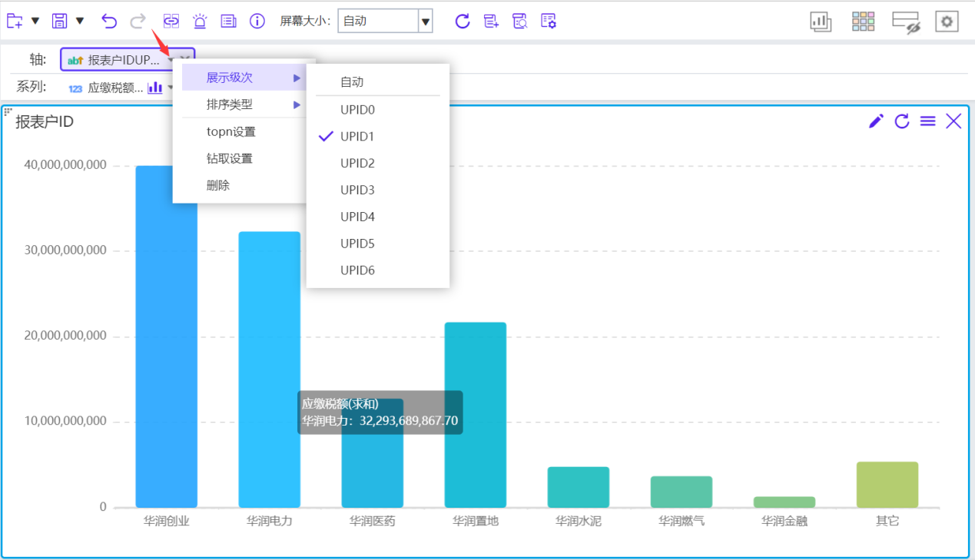Image resolution: width=975 pixels, height=560 pixels.
Task: Click the 华润电力 axis label
Action: pos(270,521)
